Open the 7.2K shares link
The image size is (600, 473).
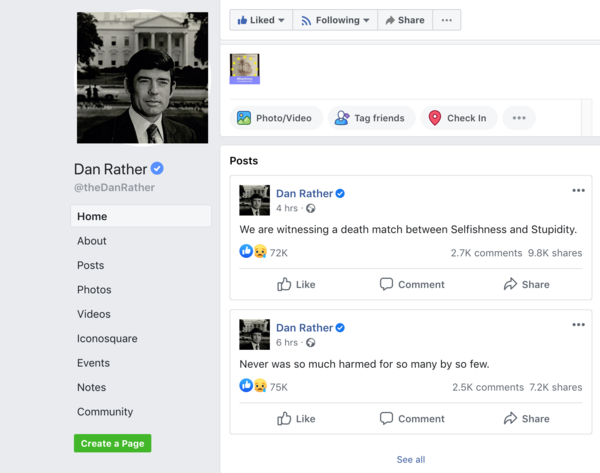coord(556,387)
